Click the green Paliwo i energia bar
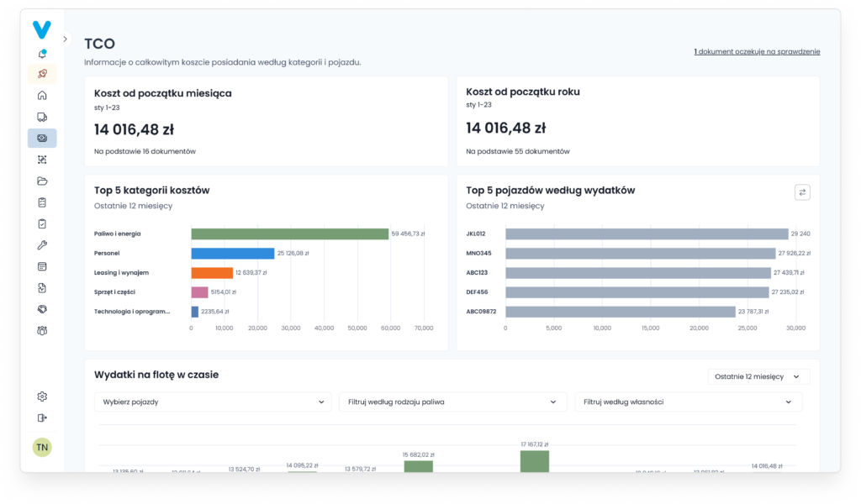Screen dimensions: 861x504 point(290,234)
